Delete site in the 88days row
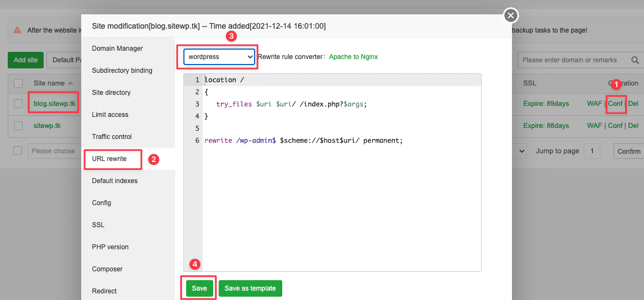 coord(634,125)
